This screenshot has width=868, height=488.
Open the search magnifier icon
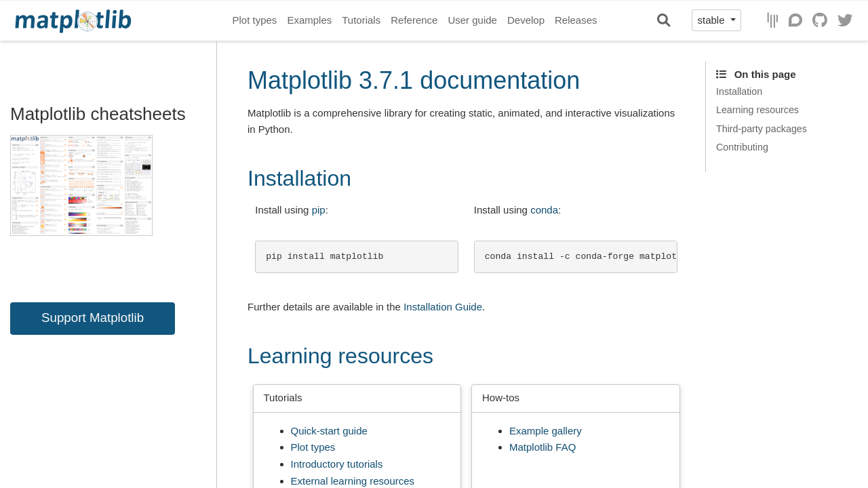point(664,20)
